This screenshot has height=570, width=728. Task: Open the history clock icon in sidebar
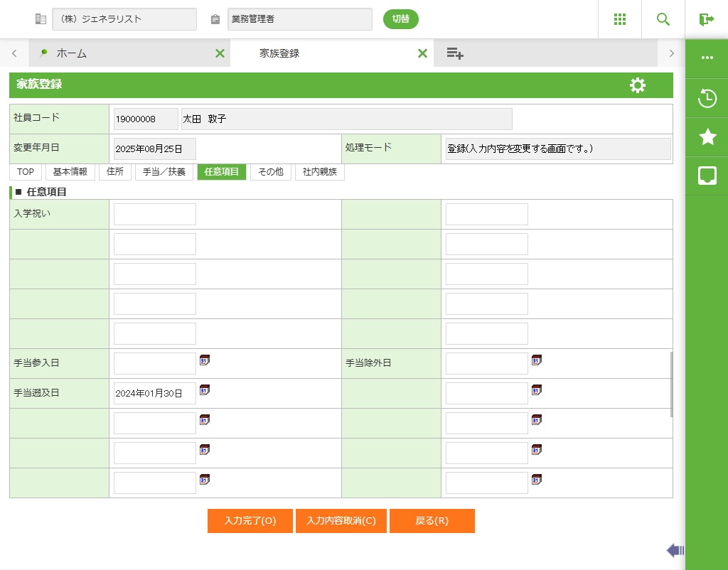(707, 98)
